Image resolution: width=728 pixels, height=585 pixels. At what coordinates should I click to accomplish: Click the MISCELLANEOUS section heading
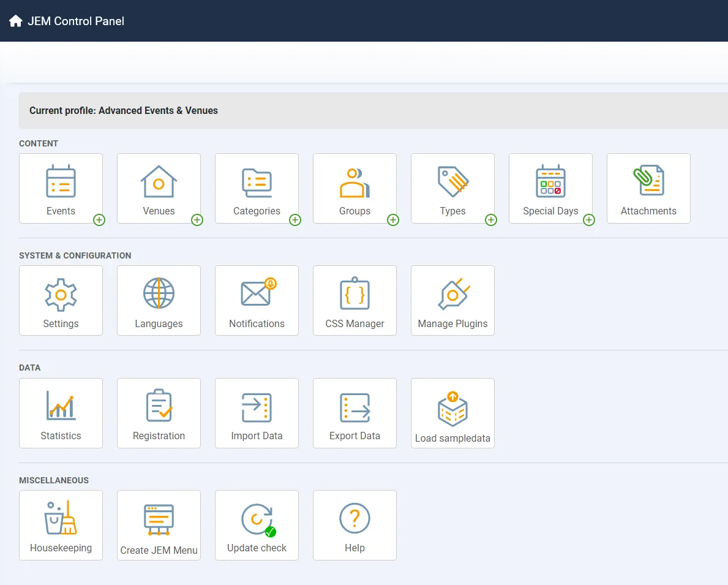tap(54, 480)
